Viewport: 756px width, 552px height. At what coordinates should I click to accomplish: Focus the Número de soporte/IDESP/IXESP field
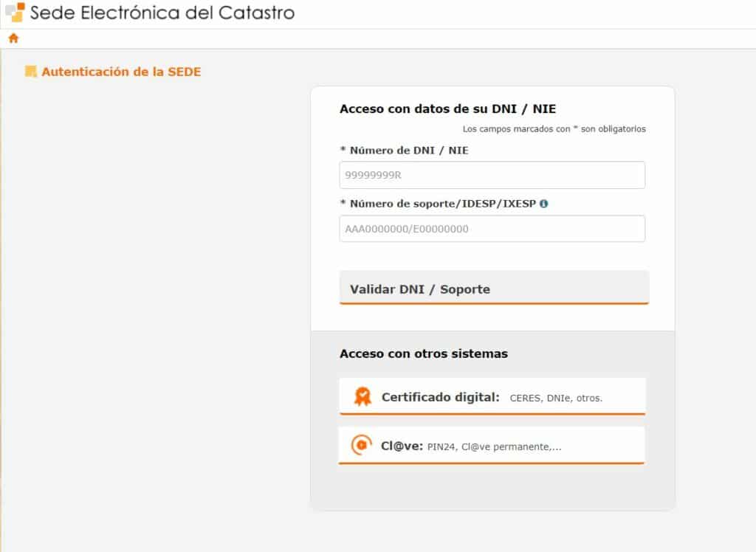[x=492, y=229]
